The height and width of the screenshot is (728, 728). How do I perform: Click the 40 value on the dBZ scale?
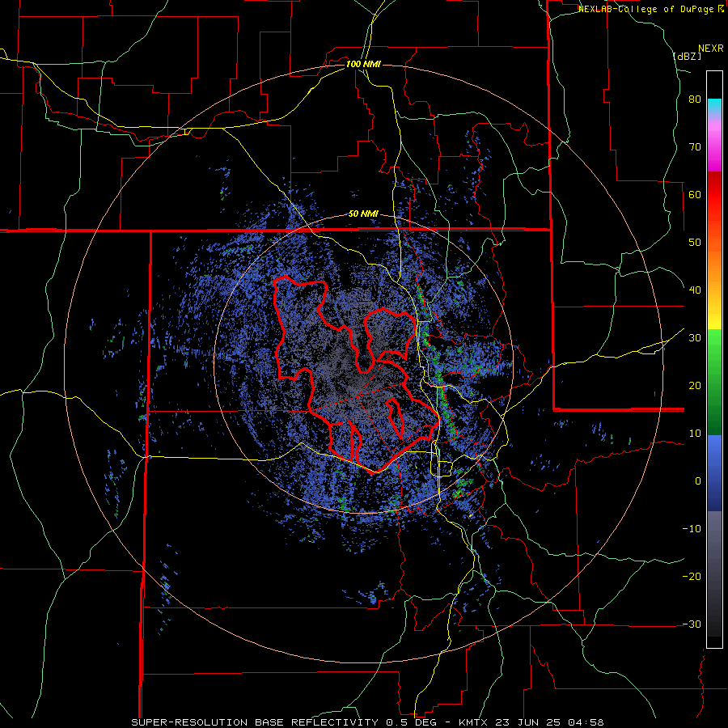[x=695, y=290]
